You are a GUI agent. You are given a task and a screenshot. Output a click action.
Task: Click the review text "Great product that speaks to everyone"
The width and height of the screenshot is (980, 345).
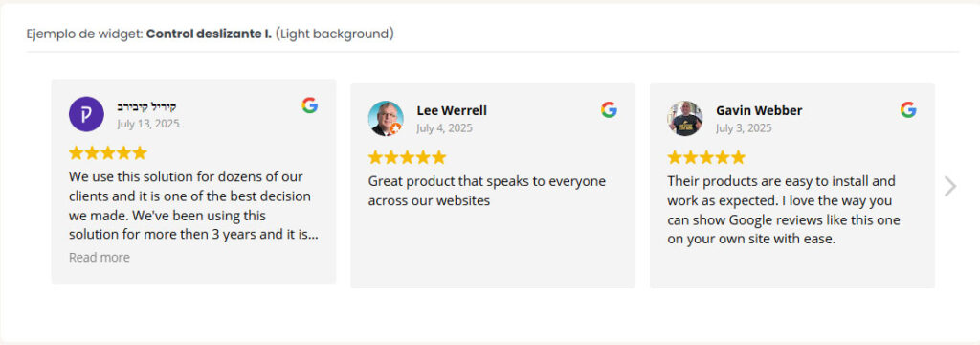coord(487,181)
